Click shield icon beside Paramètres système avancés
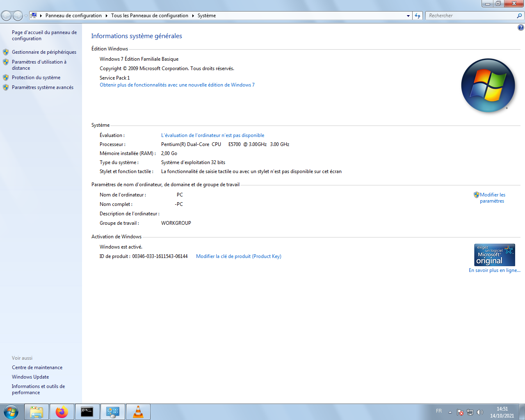 click(x=6, y=87)
